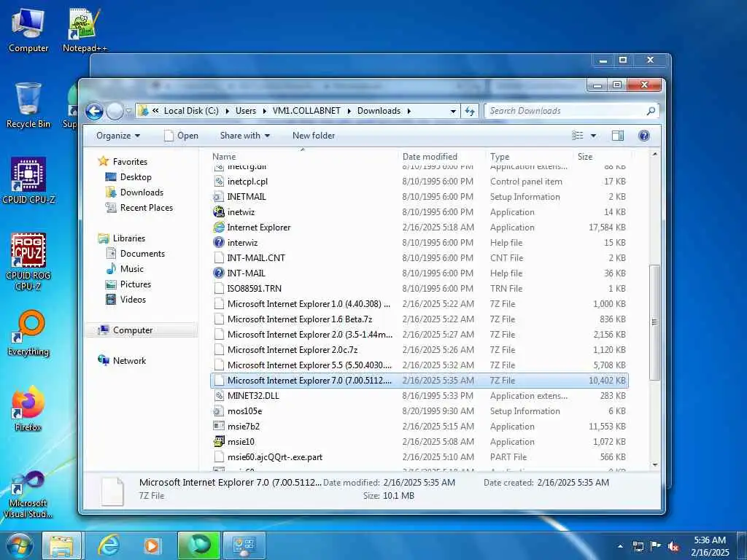Sort by the Name column header
The image size is (747, 560).
click(x=304, y=156)
